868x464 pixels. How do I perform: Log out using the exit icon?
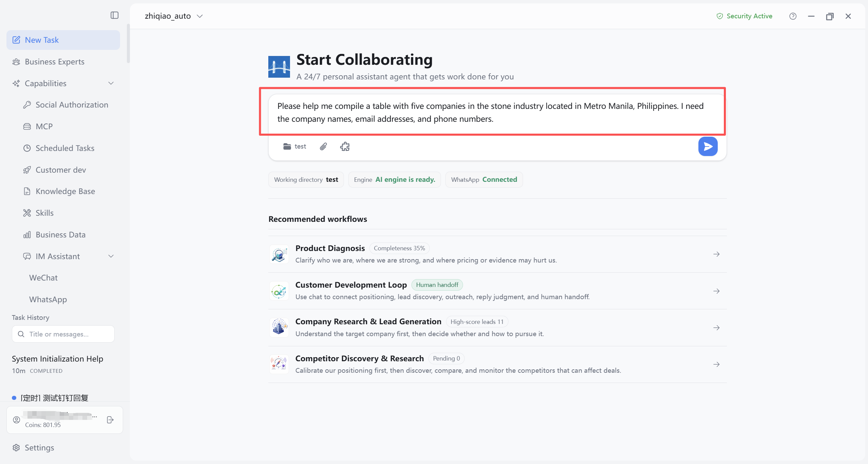pyautogui.click(x=110, y=420)
